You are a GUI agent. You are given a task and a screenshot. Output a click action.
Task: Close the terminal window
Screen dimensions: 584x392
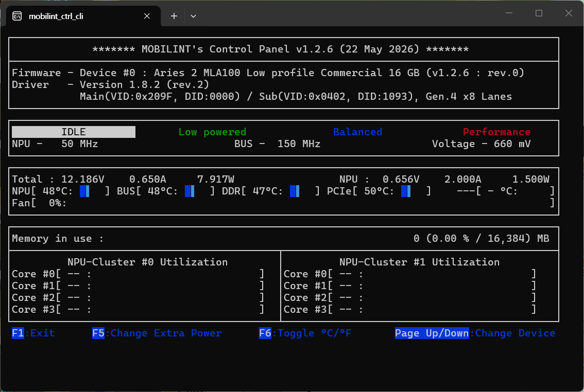pyautogui.click(x=569, y=13)
